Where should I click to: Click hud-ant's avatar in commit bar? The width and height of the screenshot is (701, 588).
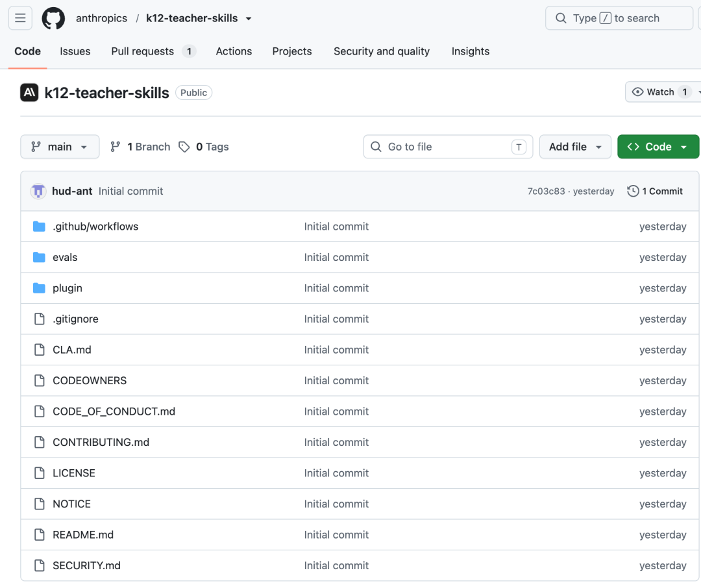pyautogui.click(x=38, y=191)
